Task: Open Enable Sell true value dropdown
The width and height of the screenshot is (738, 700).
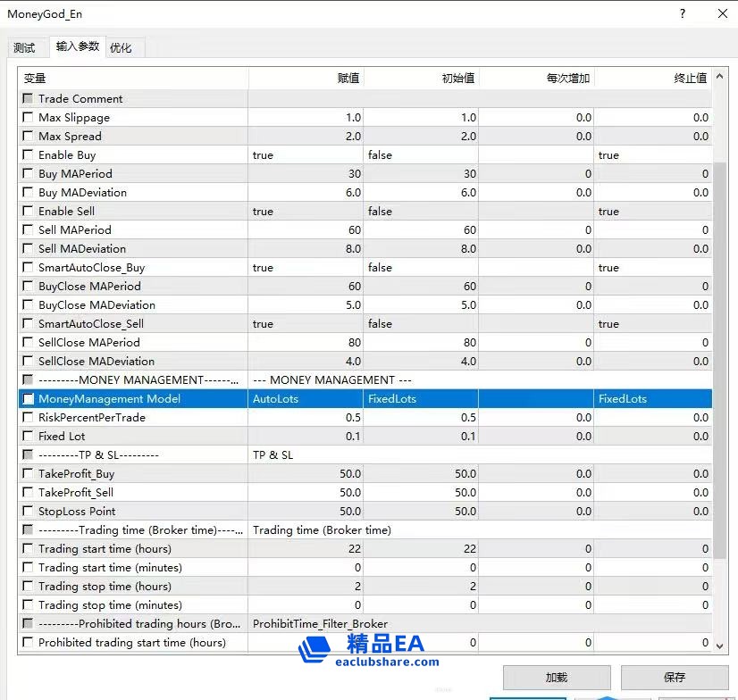Action: click(306, 212)
